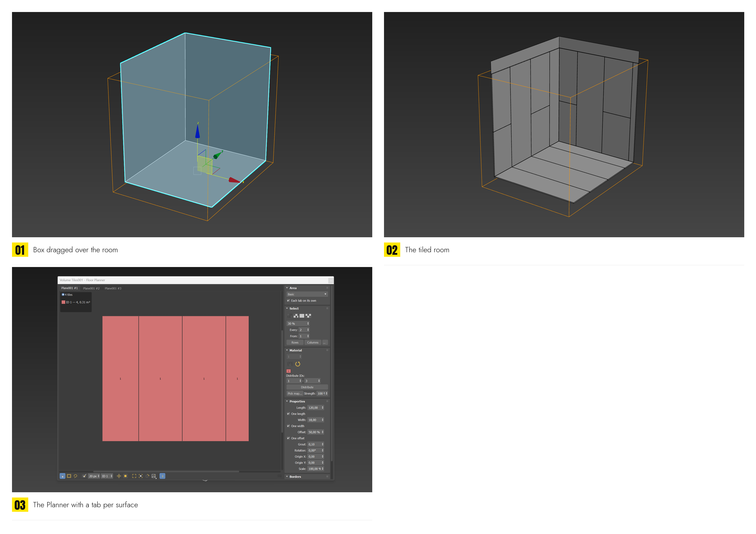
Task: Activate the tile click selection tool
Action: (62, 476)
